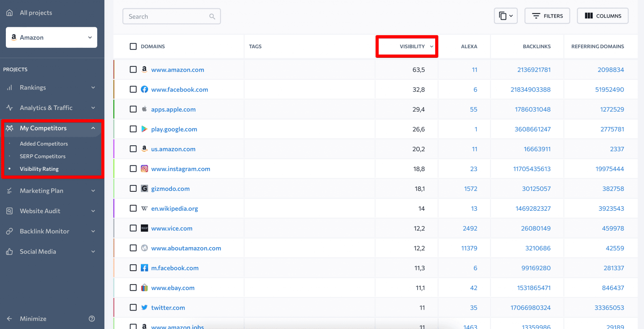Click the search magnifier icon
644x329 pixels.
click(x=212, y=16)
